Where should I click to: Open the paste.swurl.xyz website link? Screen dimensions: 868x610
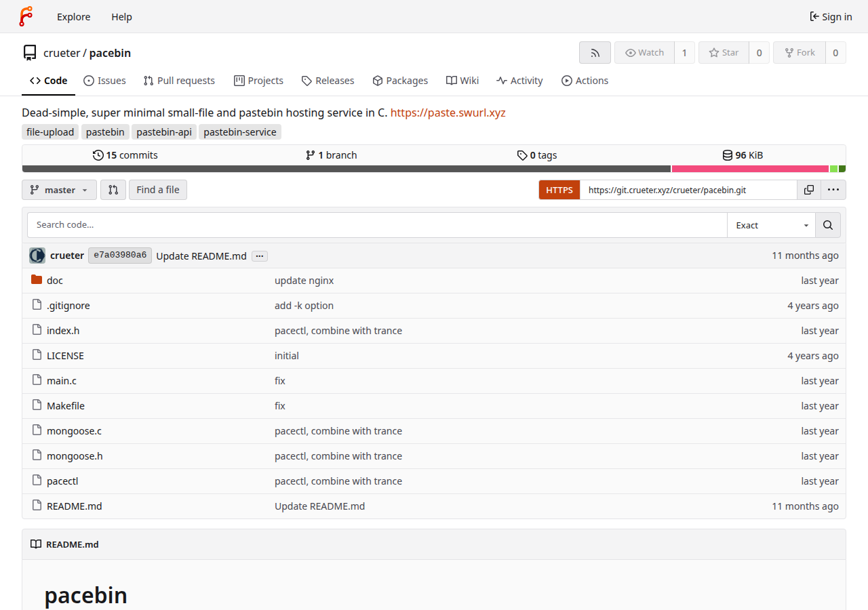pyautogui.click(x=448, y=113)
